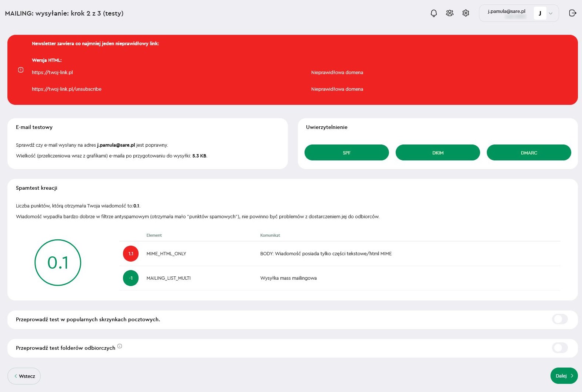
Task: Go to next step with Dalej
Action: coord(564,376)
